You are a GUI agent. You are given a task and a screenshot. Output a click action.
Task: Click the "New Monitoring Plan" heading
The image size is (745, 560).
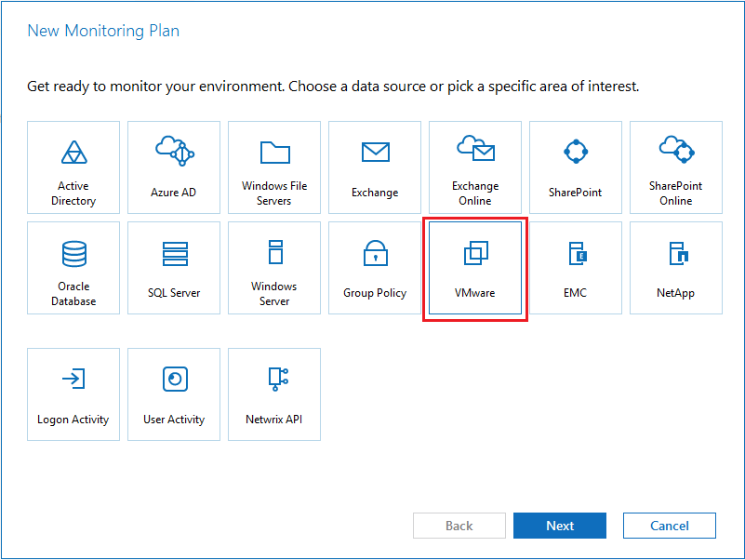103,31
